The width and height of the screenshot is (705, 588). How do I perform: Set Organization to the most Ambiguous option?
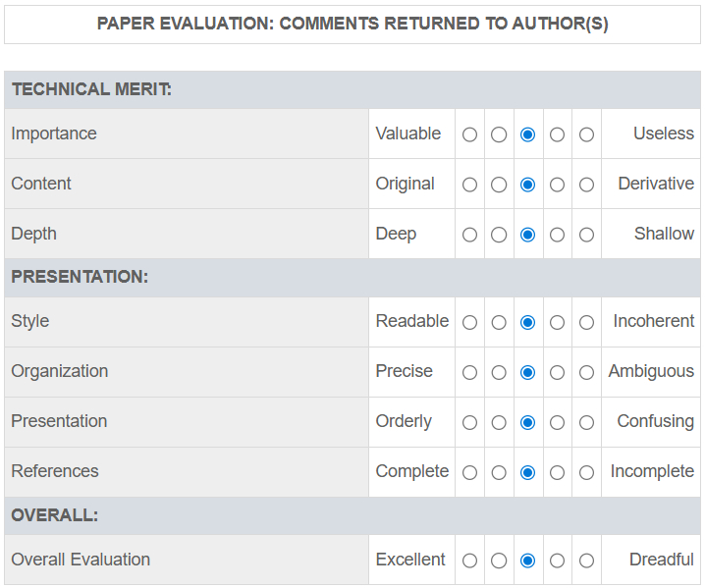coord(586,372)
